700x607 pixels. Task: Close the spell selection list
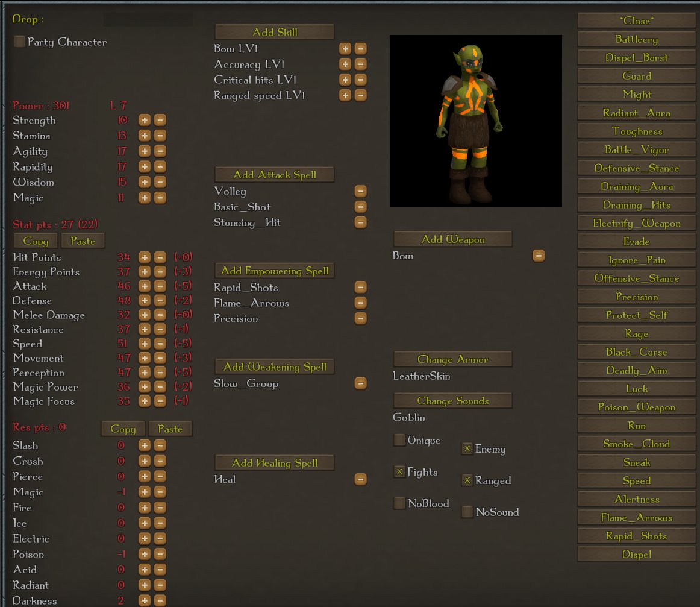pyautogui.click(x=637, y=20)
